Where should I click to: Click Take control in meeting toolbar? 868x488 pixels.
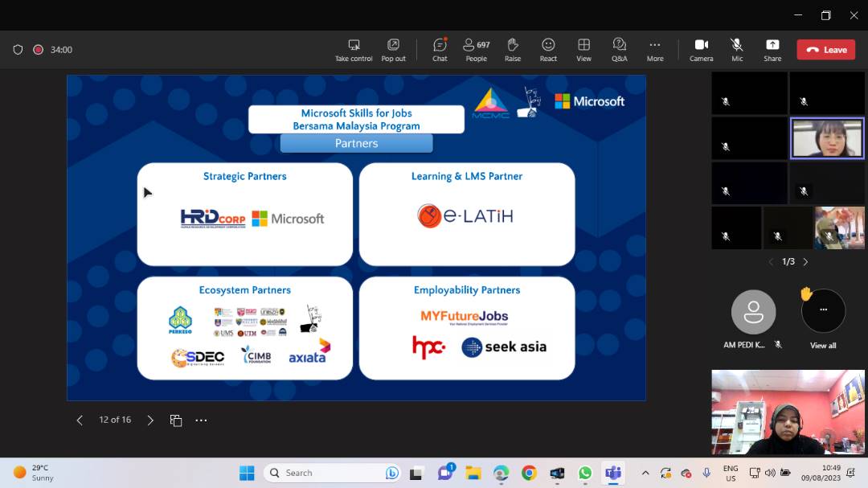(353, 50)
